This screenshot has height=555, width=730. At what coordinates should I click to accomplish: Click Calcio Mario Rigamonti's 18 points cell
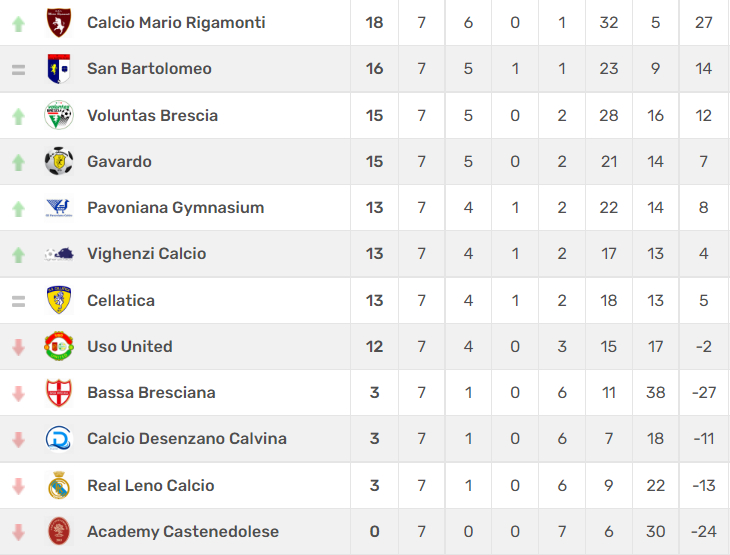[374, 22]
